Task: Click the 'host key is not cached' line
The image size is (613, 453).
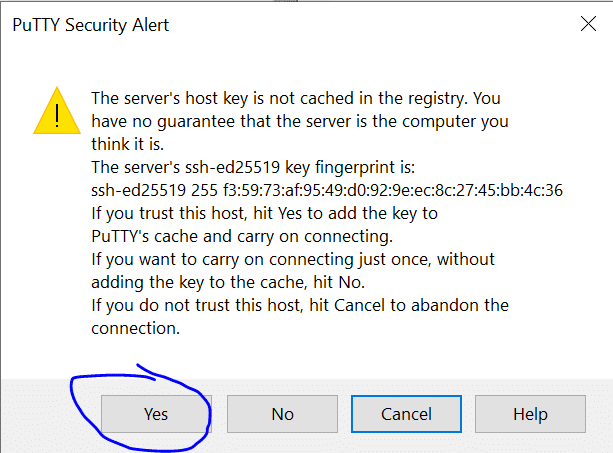Action: 296,98
